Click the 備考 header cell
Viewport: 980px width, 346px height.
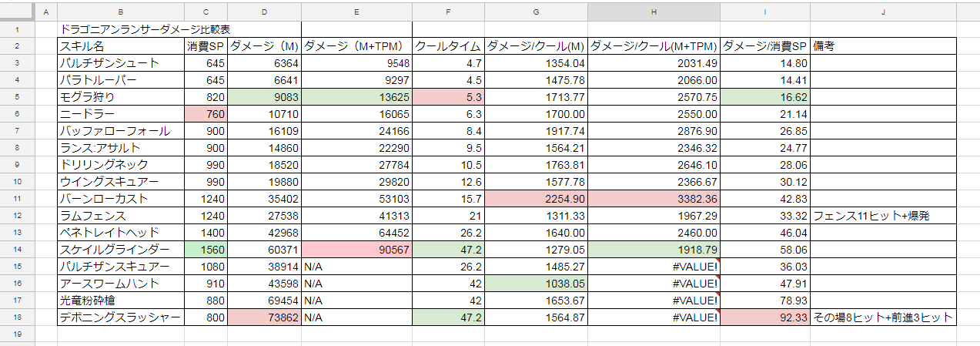pyautogui.click(x=883, y=46)
